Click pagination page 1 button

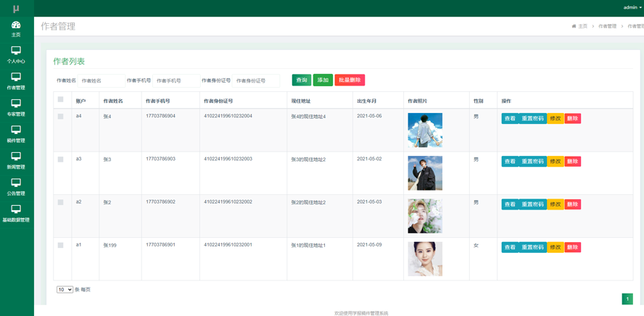(x=627, y=299)
